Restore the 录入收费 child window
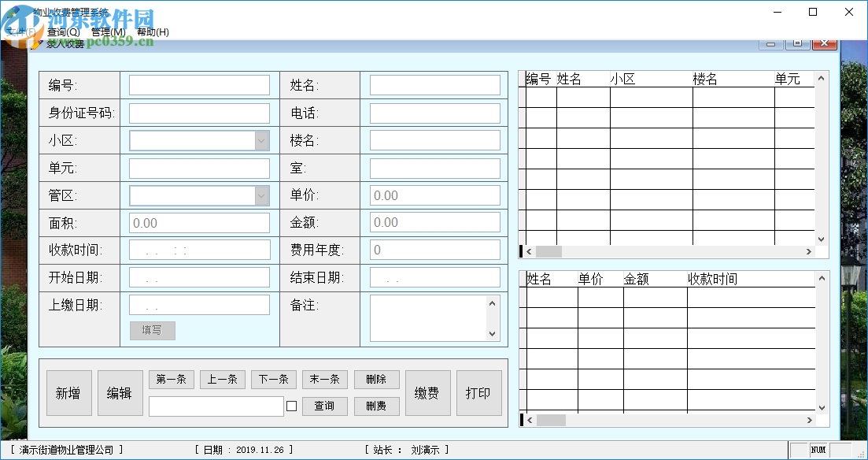 (797, 43)
